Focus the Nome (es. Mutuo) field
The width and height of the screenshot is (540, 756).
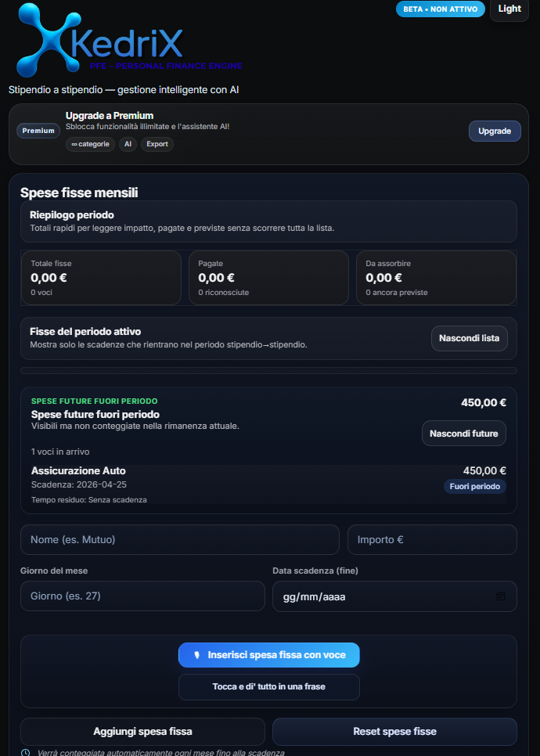pyautogui.click(x=179, y=540)
